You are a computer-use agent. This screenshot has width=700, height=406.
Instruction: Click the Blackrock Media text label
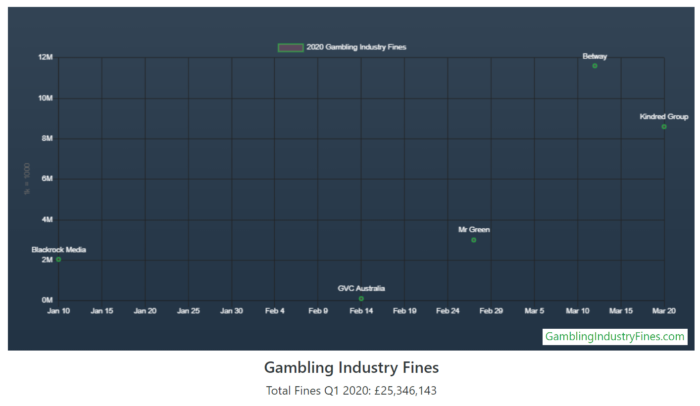click(59, 250)
